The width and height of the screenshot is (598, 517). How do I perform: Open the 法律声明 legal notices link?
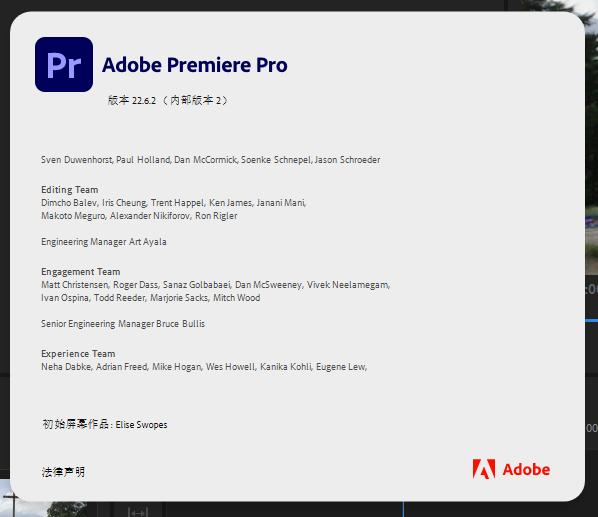coord(63,472)
